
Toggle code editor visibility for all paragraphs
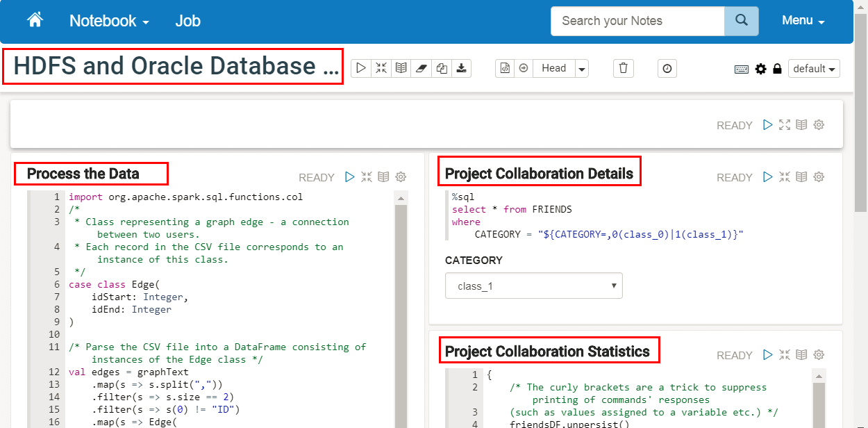coord(381,68)
